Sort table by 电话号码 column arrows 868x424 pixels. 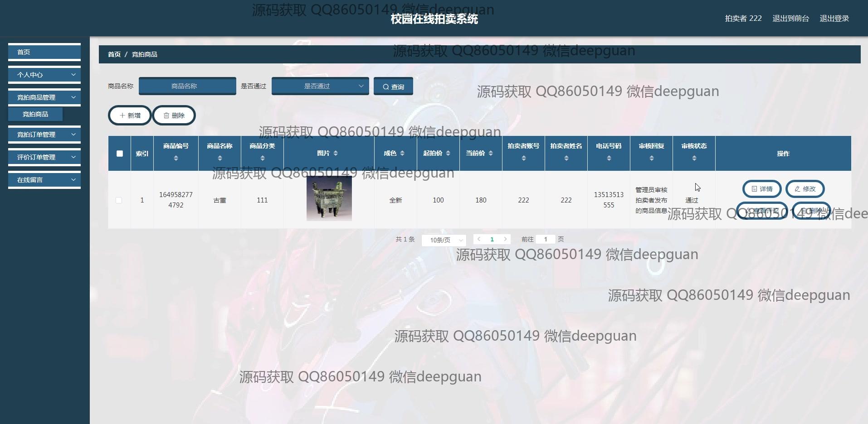609,158
